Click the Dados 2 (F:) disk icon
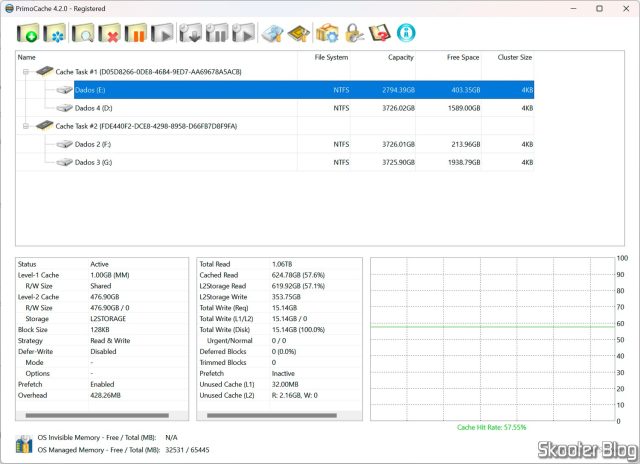This screenshot has width=640, height=464. tap(64, 144)
